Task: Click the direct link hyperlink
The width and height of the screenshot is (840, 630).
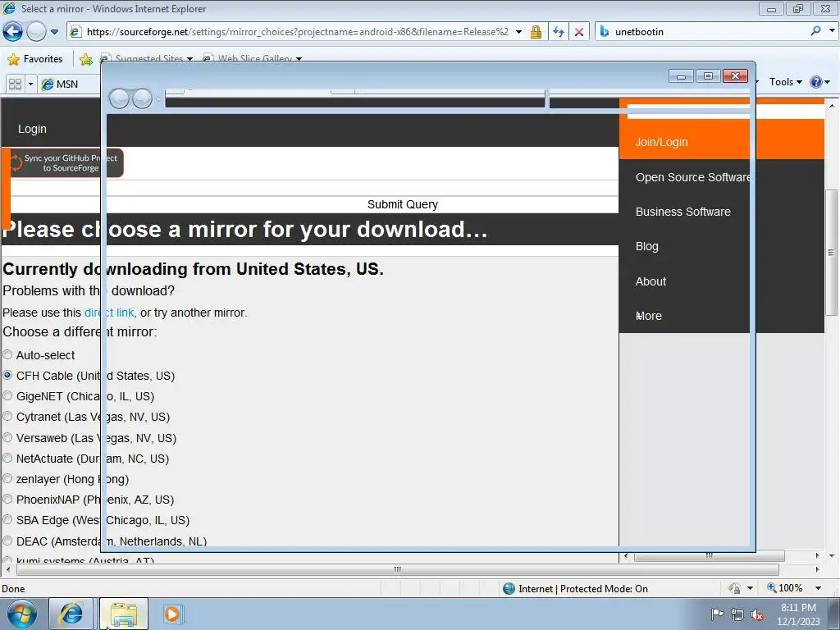Action: [109, 313]
